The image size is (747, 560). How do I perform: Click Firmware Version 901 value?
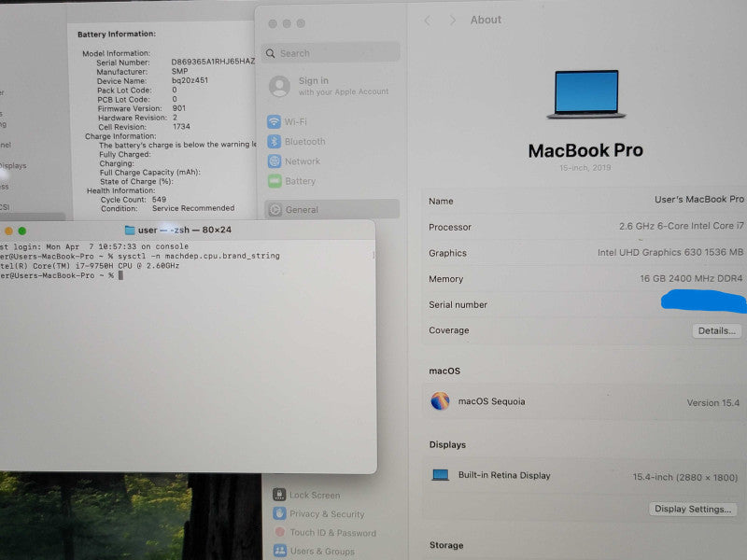click(179, 108)
